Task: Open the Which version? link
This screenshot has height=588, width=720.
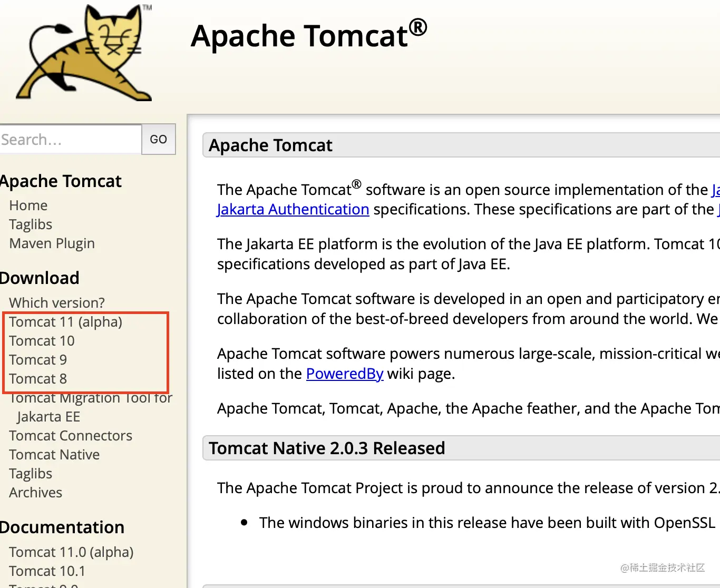Action: [57, 303]
